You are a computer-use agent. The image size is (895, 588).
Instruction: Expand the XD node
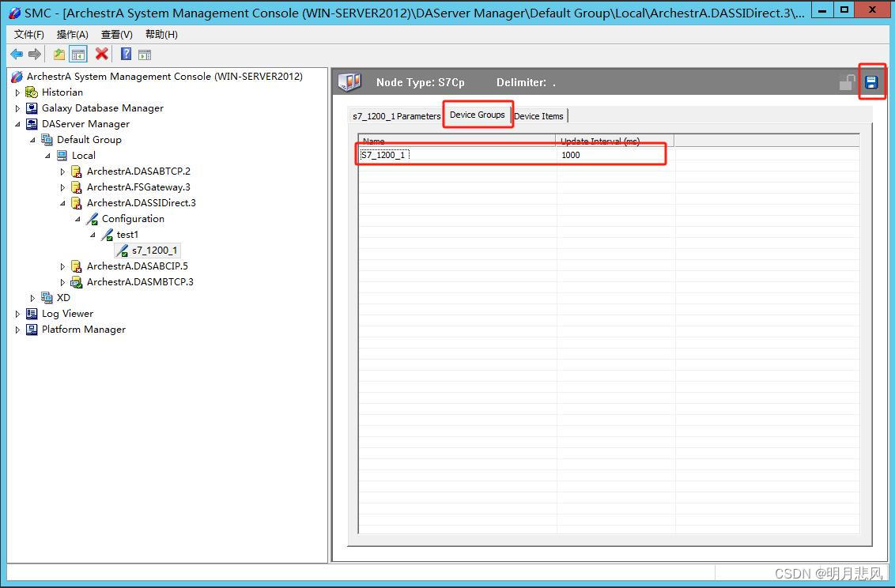click(x=32, y=298)
